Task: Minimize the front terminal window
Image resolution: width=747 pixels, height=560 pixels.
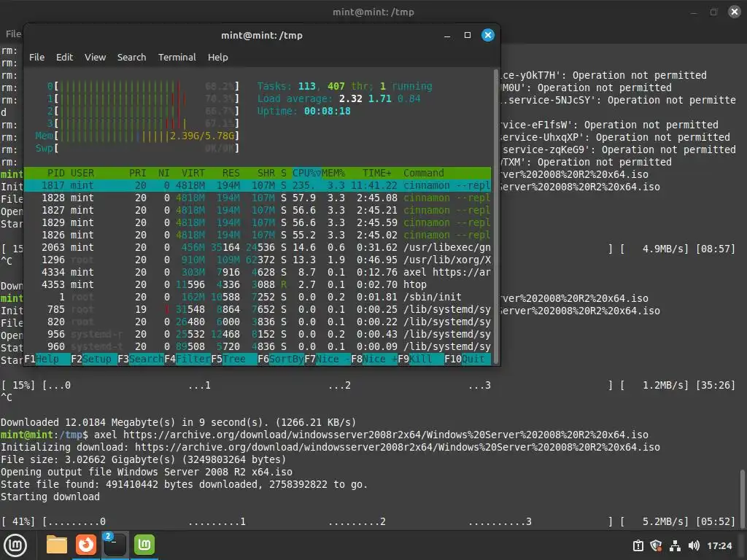Action: click(447, 35)
